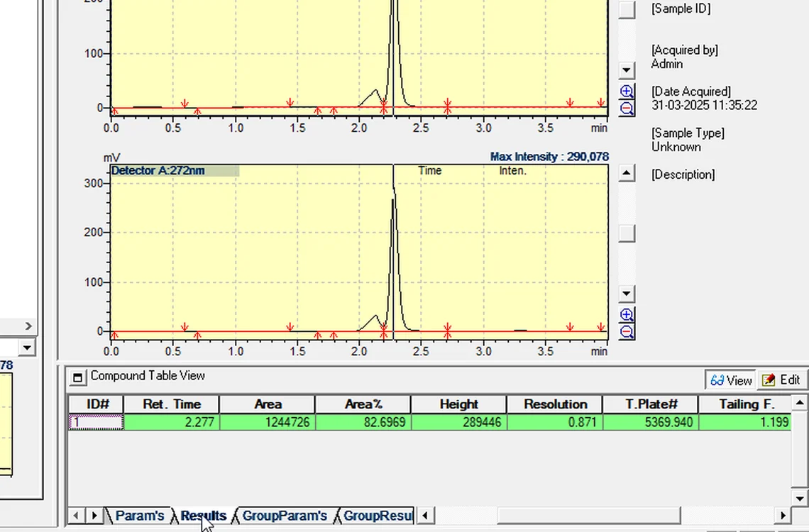
Task: Click lower chromatogram scroll down arrow
Action: pyautogui.click(x=627, y=294)
